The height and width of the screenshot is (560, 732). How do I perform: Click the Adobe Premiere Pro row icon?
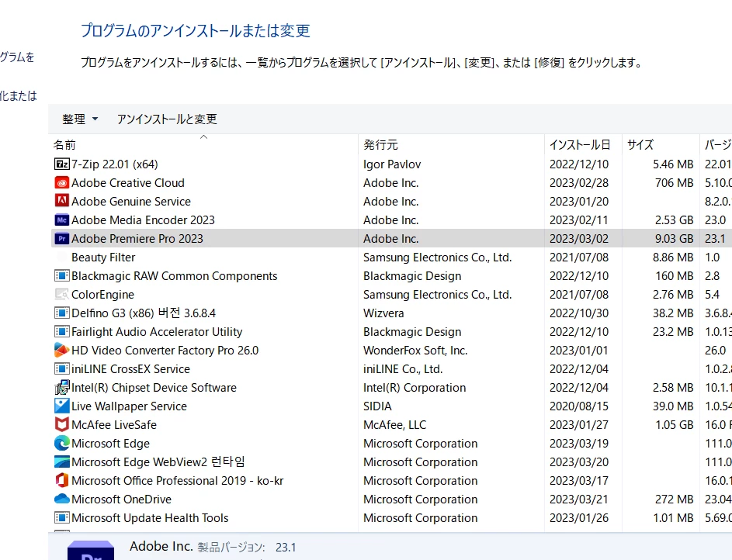[x=61, y=239]
